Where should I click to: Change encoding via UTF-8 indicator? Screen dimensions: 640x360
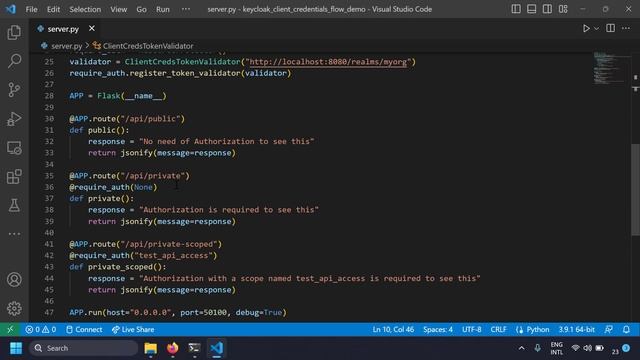pyautogui.click(x=471, y=330)
